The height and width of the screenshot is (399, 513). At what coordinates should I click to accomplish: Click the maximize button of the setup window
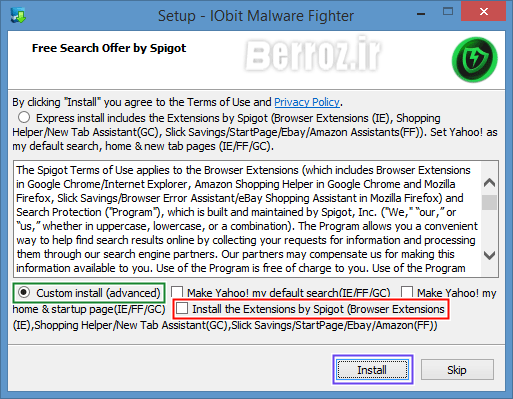pyautogui.click(x=448, y=12)
